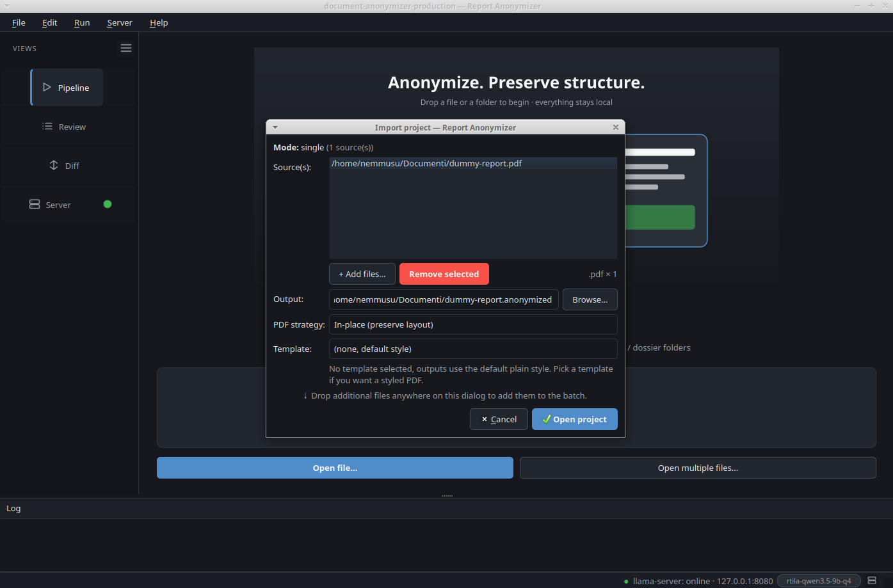Click the llama-server online status text
The height and width of the screenshot is (588, 893).
coord(703,581)
